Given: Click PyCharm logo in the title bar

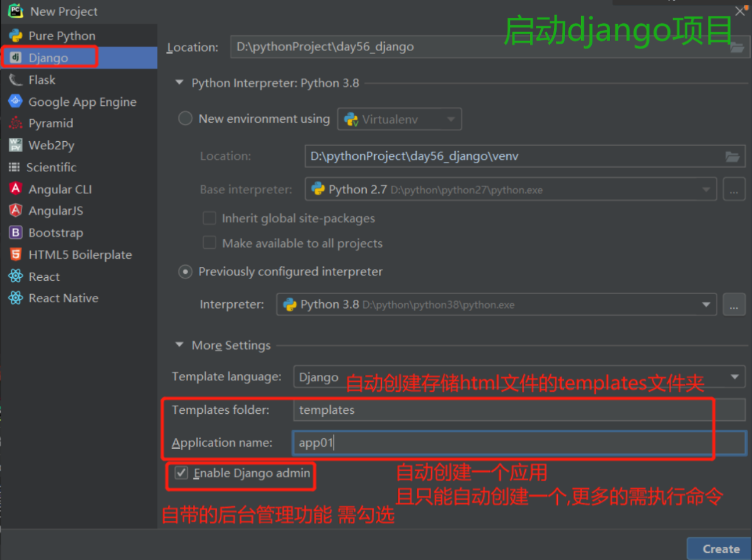Looking at the screenshot, I should click(x=15, y=11).
